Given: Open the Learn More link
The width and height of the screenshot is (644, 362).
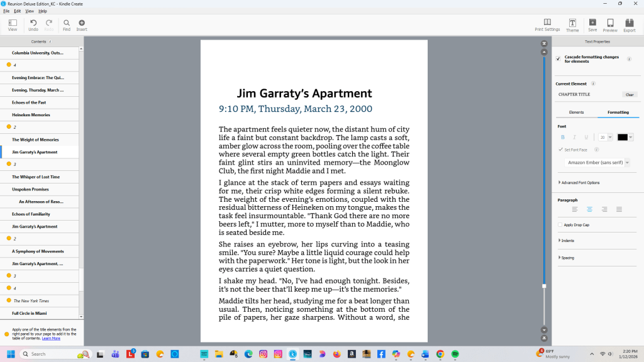Looking at the screenshot, I should 51,339.
